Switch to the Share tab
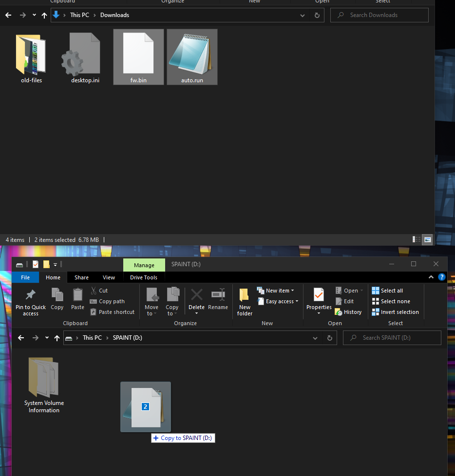Screen dimensions: 455x476 (81, 277)
